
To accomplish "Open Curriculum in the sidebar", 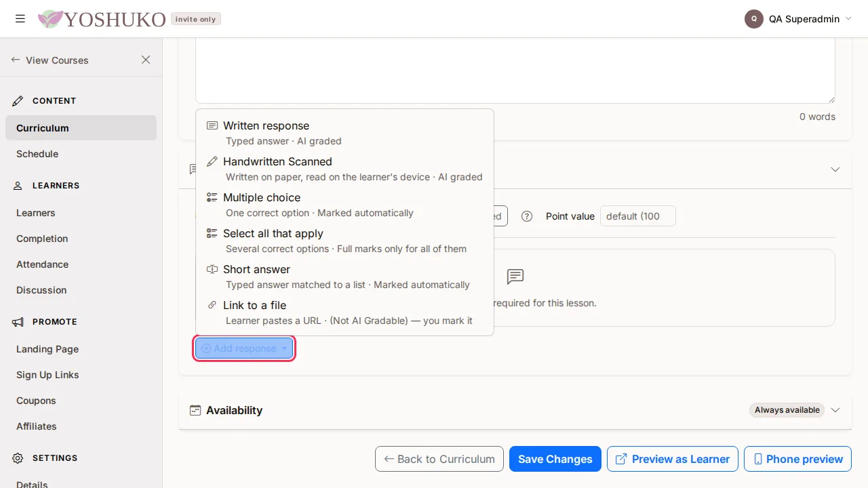I will (81, 127).
